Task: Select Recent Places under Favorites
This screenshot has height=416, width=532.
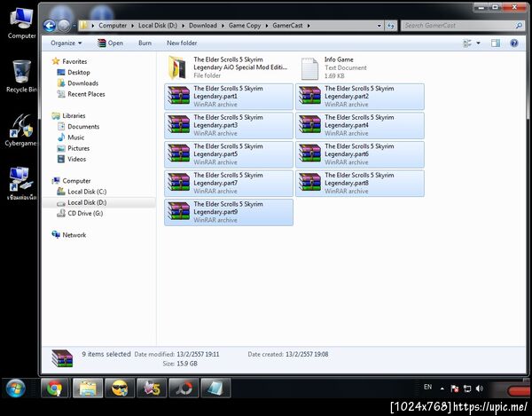Action: 81,94
